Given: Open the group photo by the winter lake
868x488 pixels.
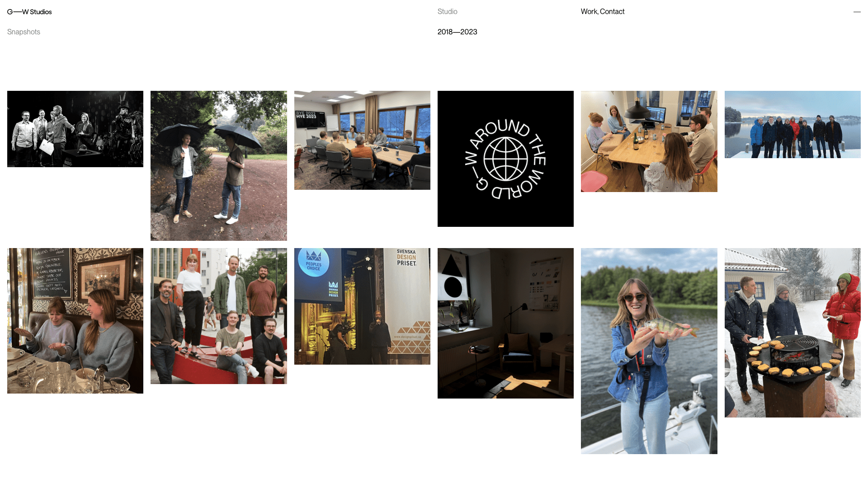Looking at the screenshot, I should [x=793, y=124].
